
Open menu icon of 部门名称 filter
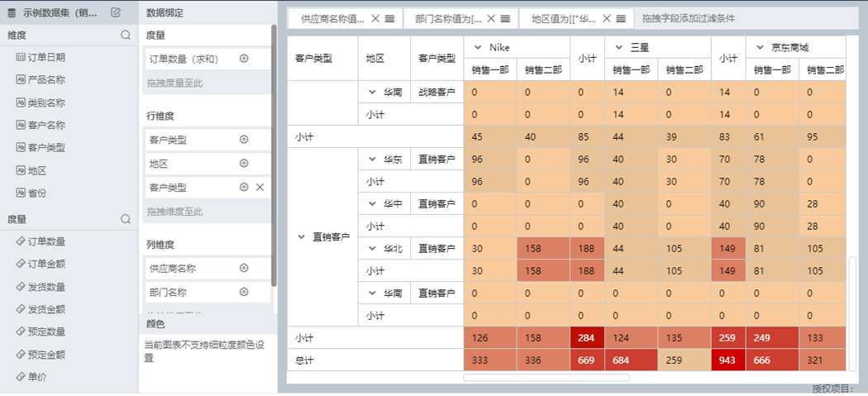click(x=505, y=18)
